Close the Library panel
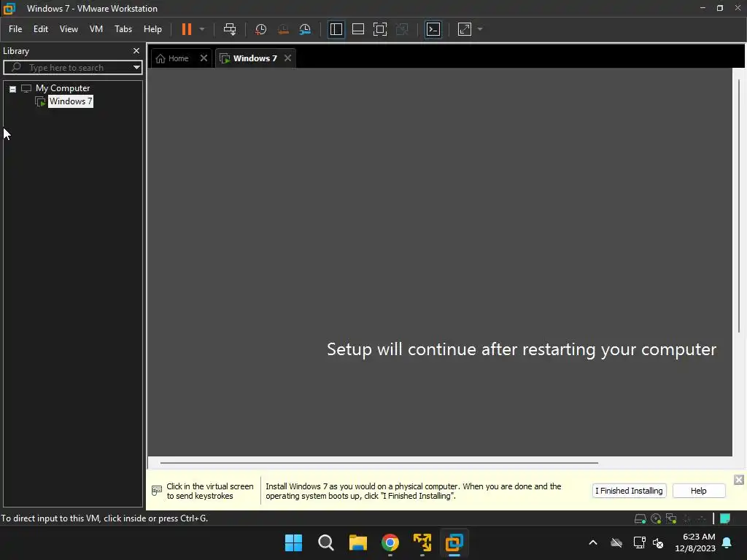The width and height of the screenshot is (747, 560). tap(136, 50)
